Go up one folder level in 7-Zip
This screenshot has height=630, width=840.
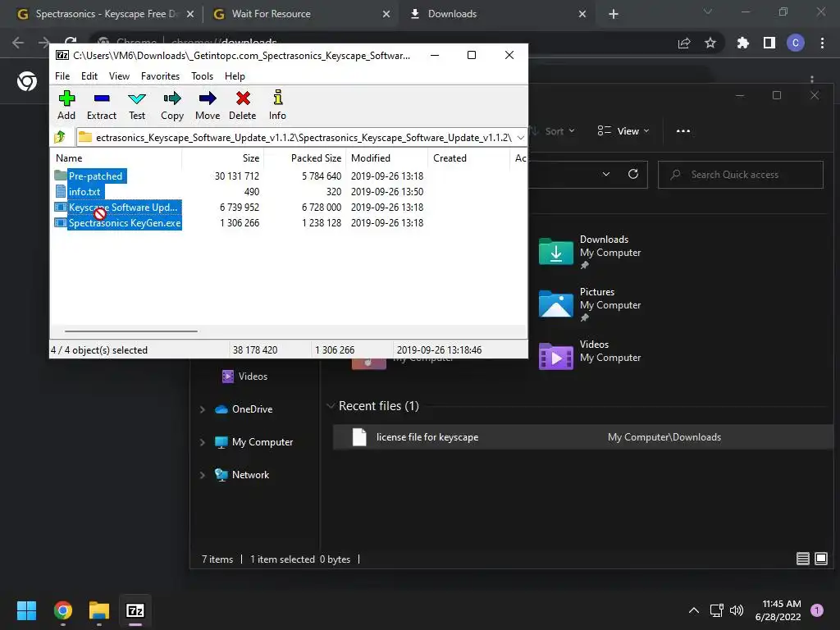point(60,137)
